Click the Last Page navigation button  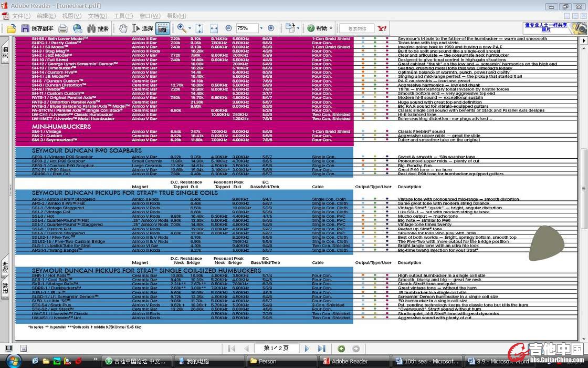(321, 349)
